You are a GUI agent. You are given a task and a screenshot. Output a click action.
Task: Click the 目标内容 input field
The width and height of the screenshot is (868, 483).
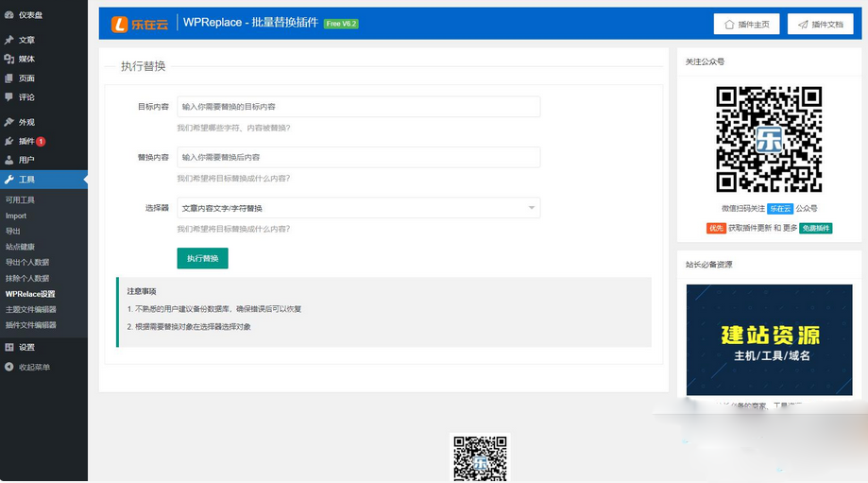point(358,107)
